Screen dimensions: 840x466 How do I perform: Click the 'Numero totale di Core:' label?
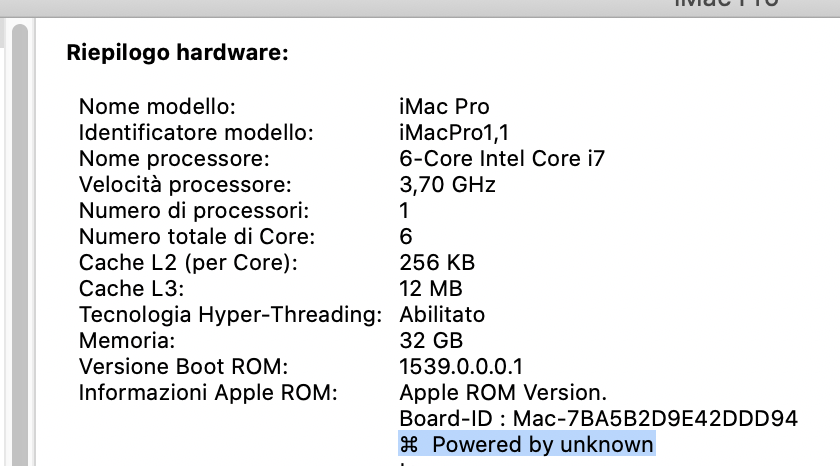click(x=197, y=236)
